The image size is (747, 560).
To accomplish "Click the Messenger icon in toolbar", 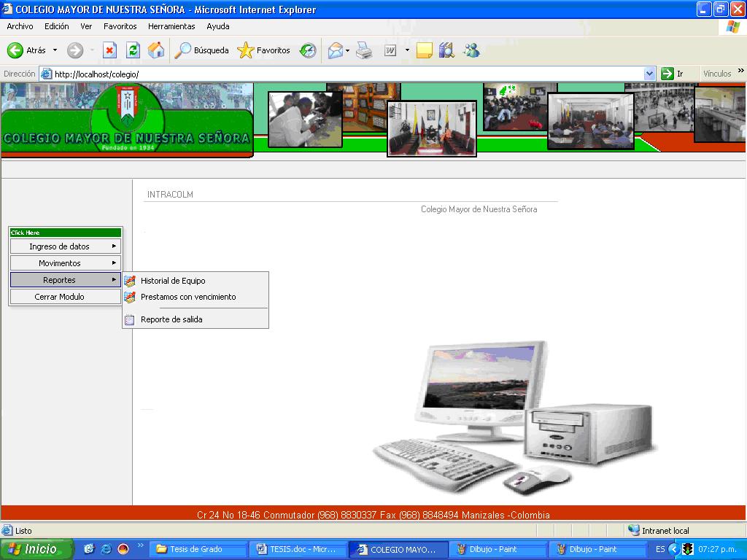I will coord(471,50).
